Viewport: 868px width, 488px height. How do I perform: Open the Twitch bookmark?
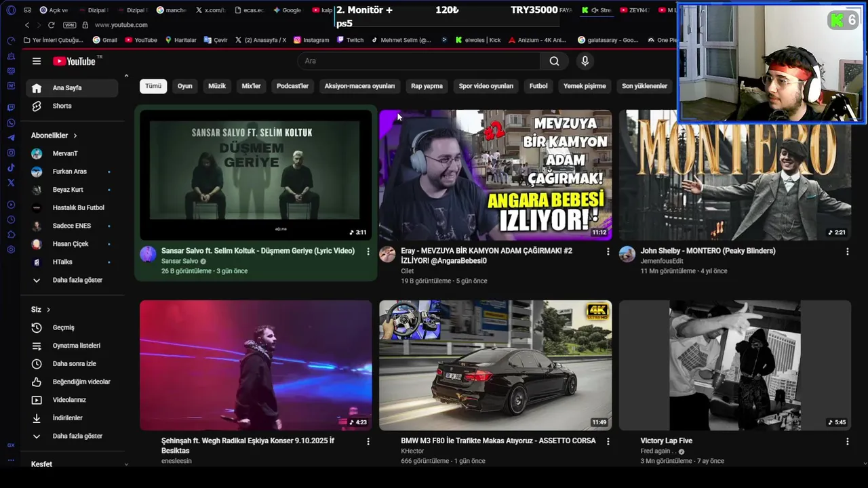coord(350,40)
